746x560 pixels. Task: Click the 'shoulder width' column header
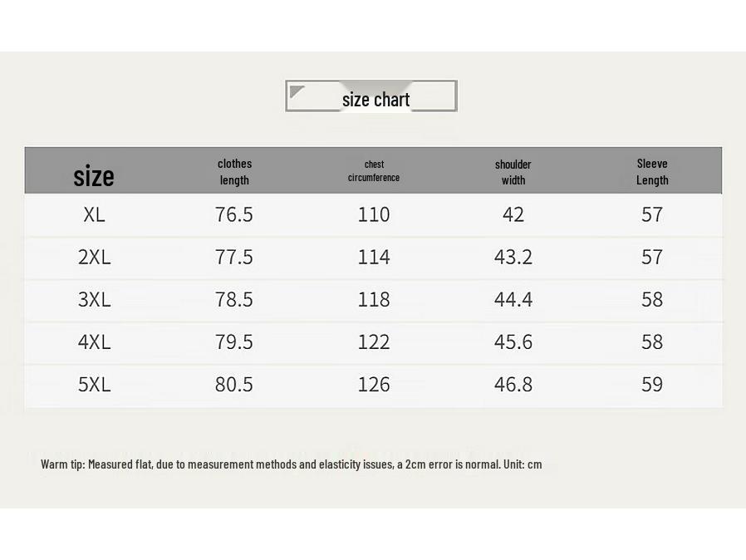coord(513,171)
